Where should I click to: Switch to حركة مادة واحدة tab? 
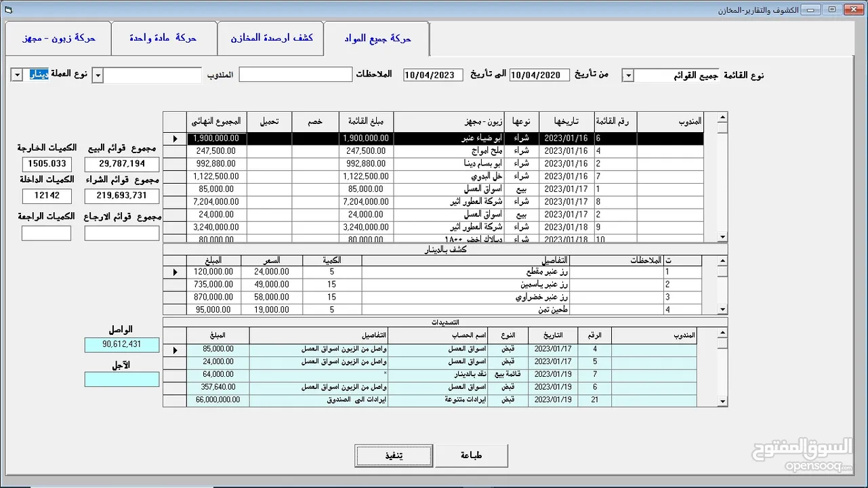tap(164, 39)
